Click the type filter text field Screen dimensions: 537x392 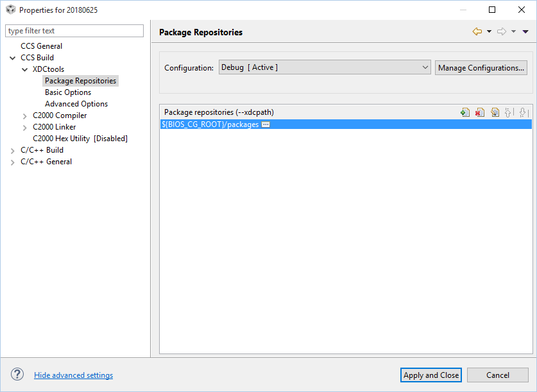click(74, 31)
